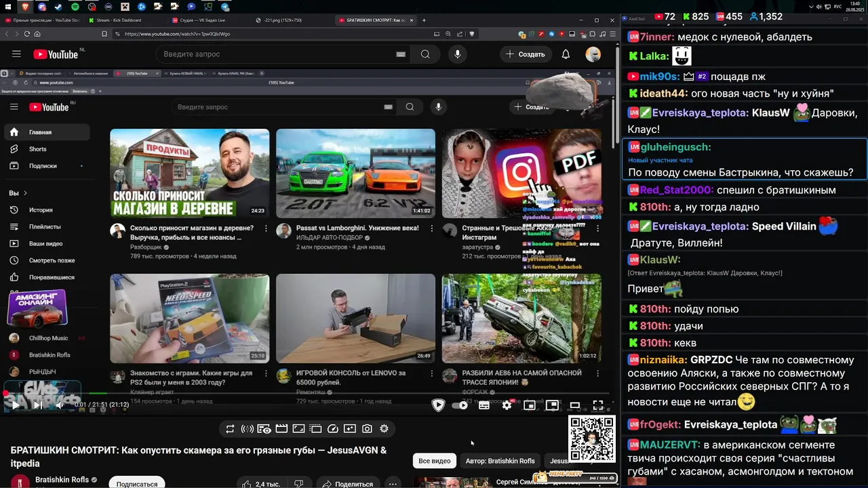Viewport: 868px width, 488px height.
Task: Click the clapperboard cinema icon below player
Action: (x=281, y=428)
